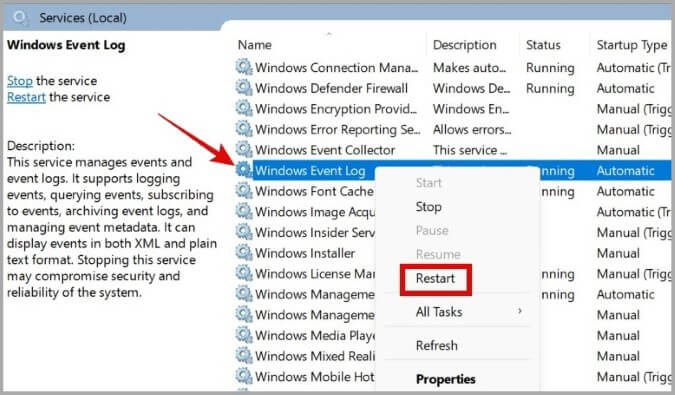The width and height of the screenshot is (675, 395).
Task: Click Manual startup type of Windows Installer
Action: click(618, 253)
